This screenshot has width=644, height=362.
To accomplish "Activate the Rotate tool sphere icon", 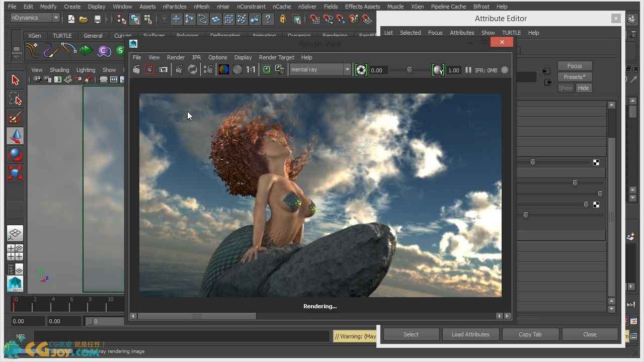I will (x=15, y=154).
